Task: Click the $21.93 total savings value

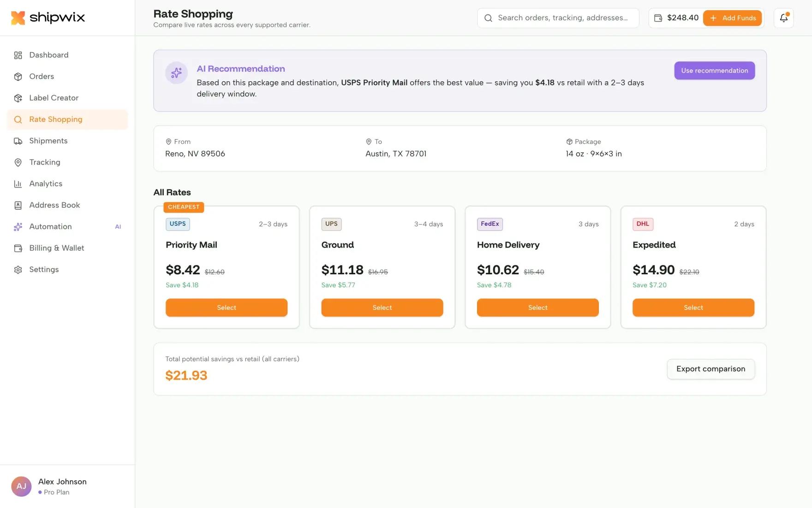Action: [186, 376]
